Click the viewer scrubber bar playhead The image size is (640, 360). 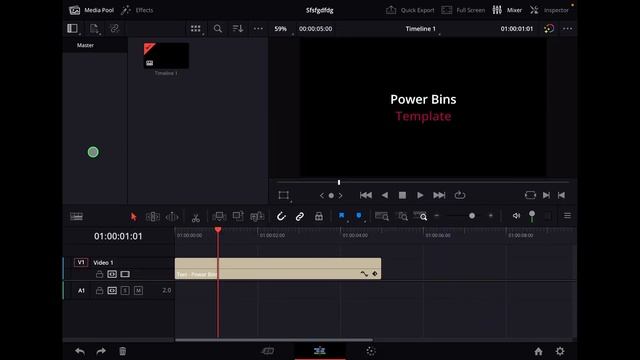(339, 182)
